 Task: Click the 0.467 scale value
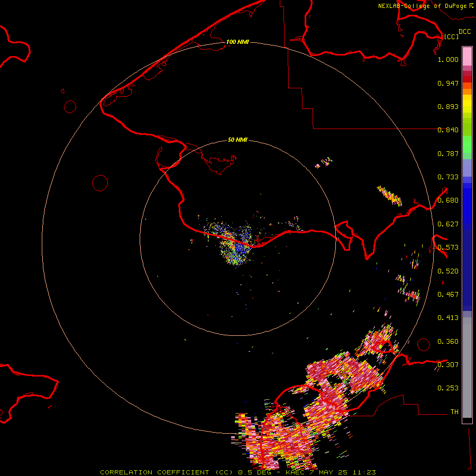[448, 295]
